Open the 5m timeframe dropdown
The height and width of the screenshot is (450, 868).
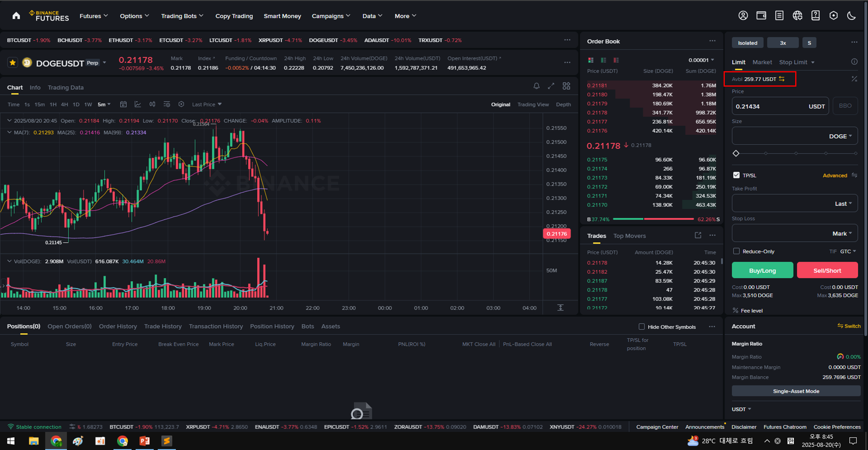104,104
